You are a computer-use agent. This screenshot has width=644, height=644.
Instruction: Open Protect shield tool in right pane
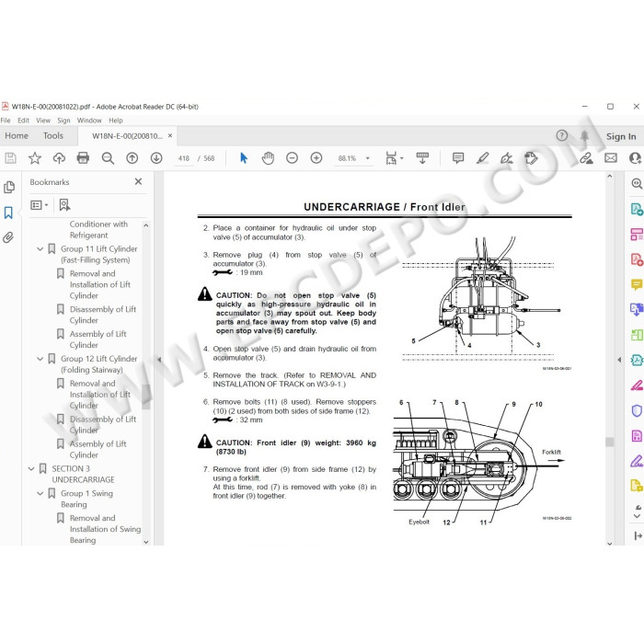click(637, 410)
